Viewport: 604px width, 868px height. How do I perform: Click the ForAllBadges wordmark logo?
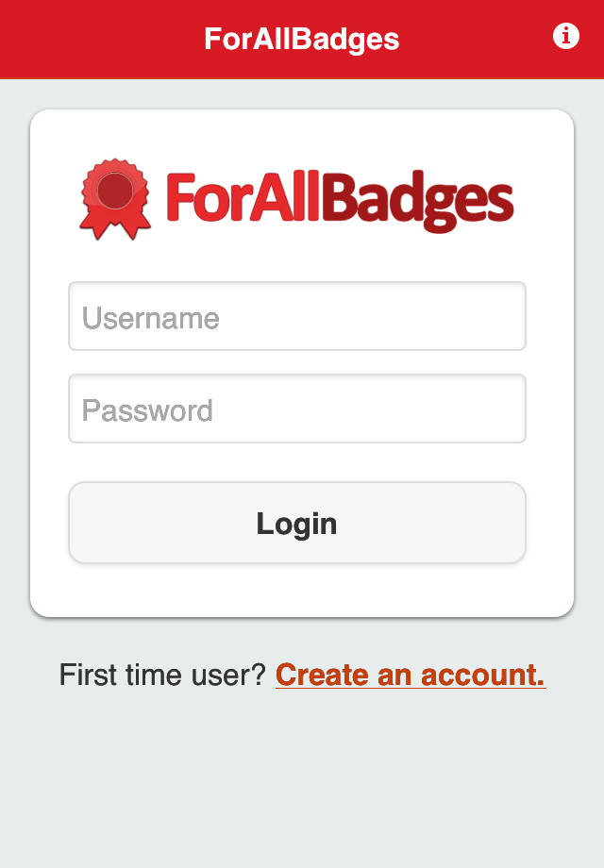coord(340,200)
